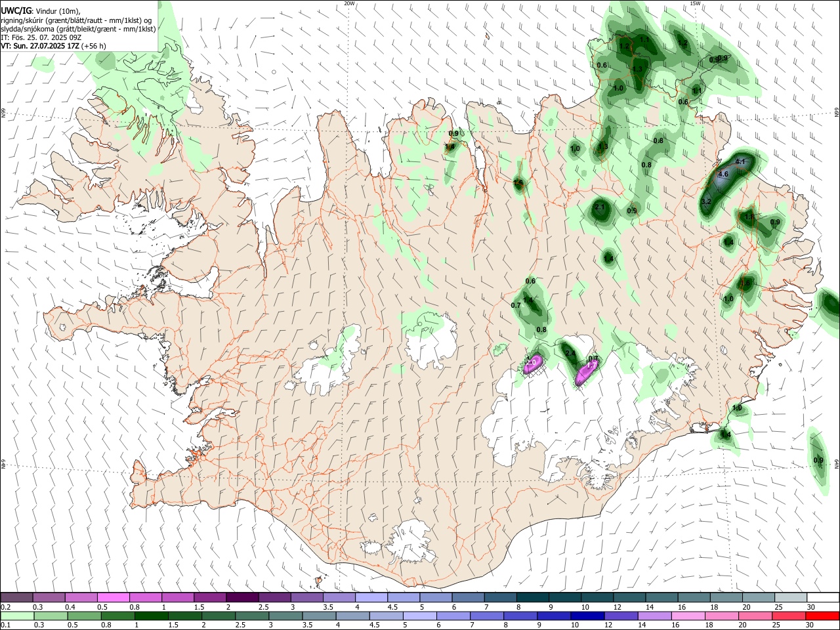Click the "rigning/skúrir" legend description line
This screenshot has width=840, height=630.
[x=76, y=20]
